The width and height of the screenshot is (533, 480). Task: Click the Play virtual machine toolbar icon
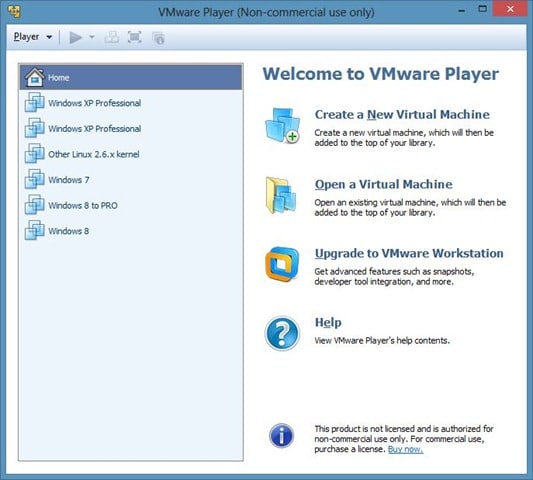point(75,37)
